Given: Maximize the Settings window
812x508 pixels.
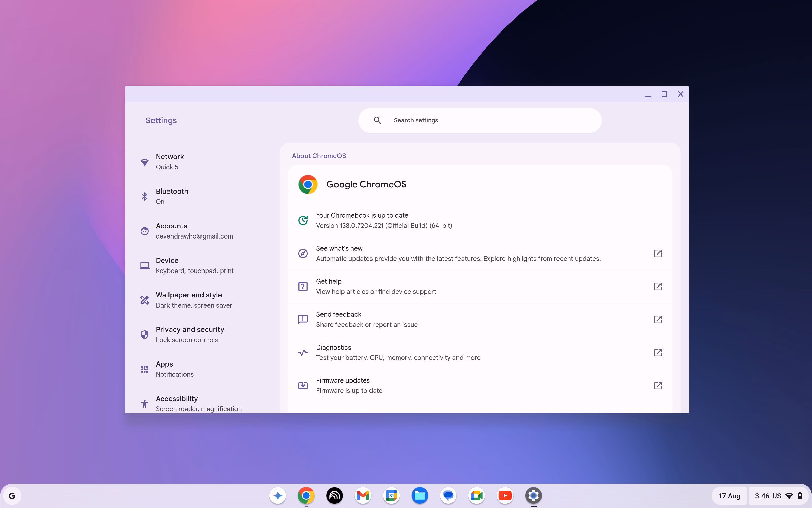Looking at the screenshot, I should pos(664,94).
